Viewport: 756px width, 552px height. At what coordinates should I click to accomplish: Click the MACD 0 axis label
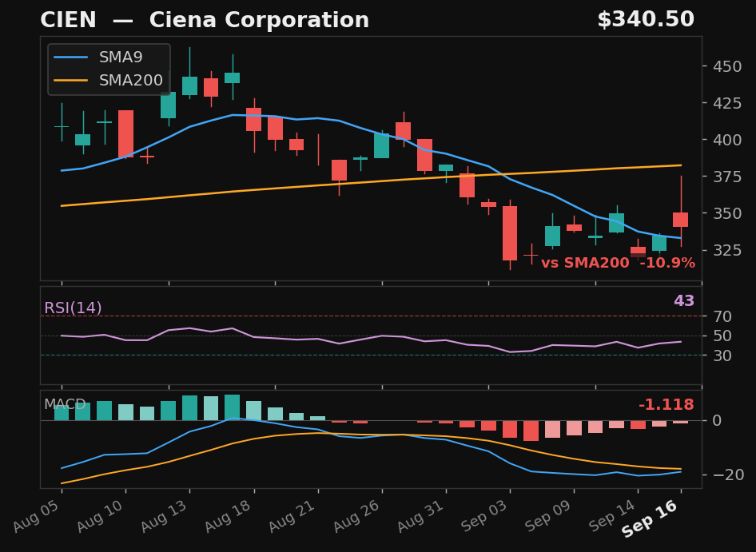(x=718, y=420)
